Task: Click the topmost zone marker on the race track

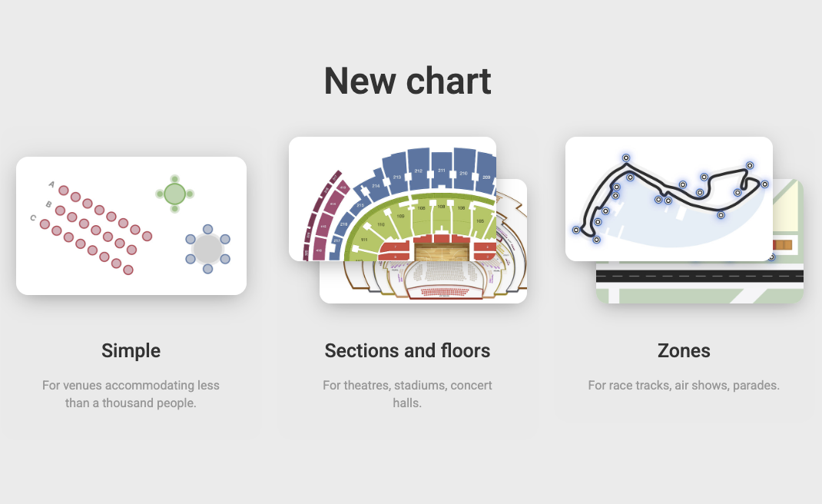Action: click(x=626, y=157)
